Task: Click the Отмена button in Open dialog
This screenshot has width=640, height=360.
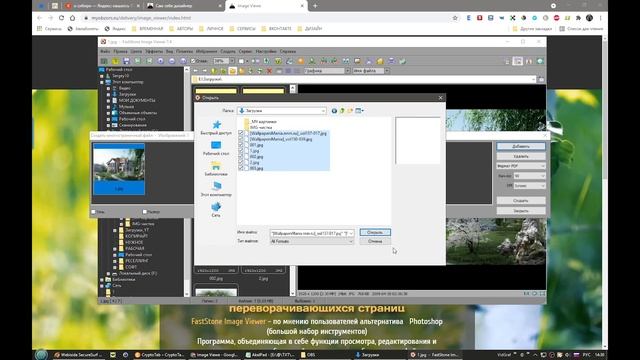Action: [375, 241]
